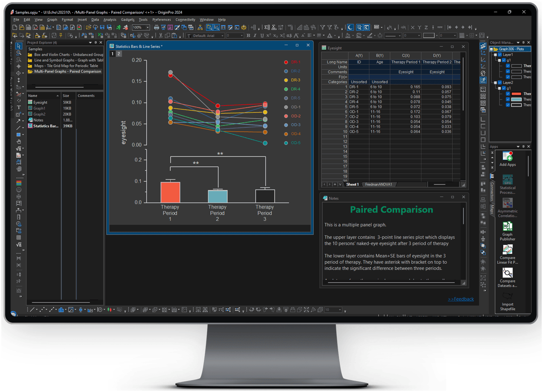Viewport: 543px width, 392px height.
Task: Toggle checkbox of red Therapy plot in Layer2
Action: pyautogui.click(x=508, y=93)
